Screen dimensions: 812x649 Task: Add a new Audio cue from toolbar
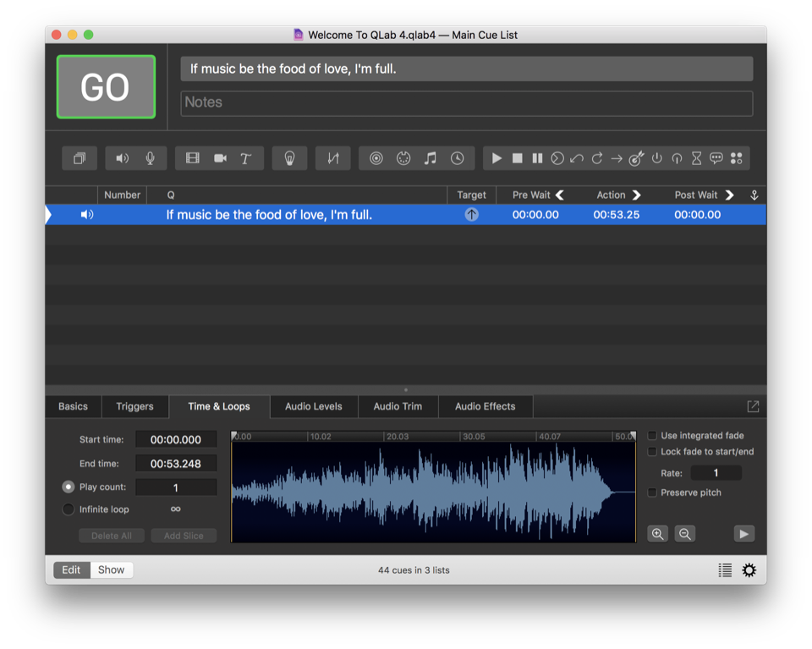[x=123, y=158]
